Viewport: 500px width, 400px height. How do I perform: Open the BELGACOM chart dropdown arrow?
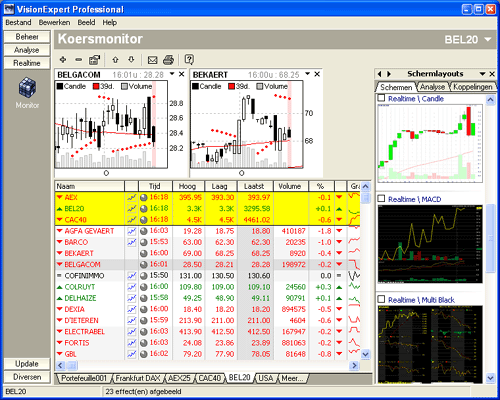tap(172, 74)
